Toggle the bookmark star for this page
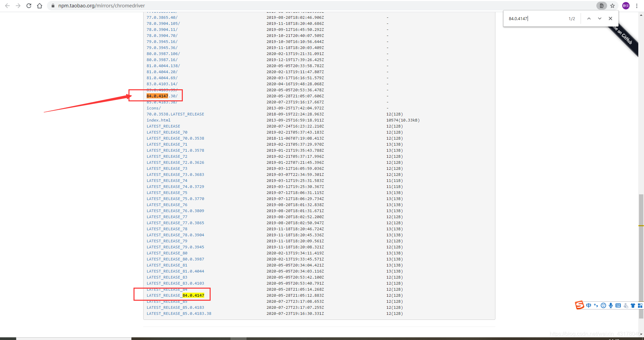Viewport: 644px width, 340px height. click(612, 6)
